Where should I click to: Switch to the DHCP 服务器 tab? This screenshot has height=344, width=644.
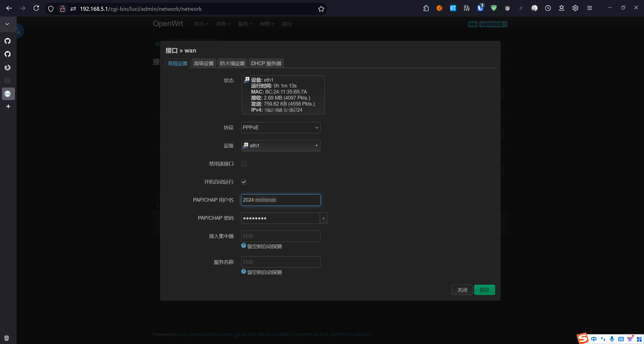coord(266,63)
